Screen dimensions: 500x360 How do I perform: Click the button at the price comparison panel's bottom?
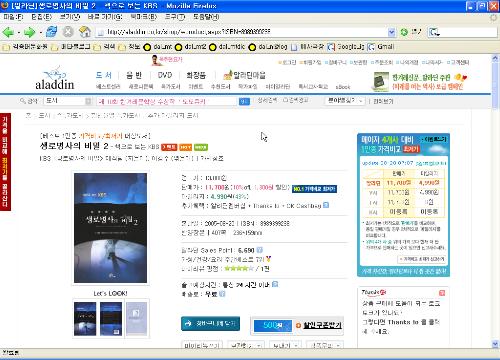(x=423, y=259)
